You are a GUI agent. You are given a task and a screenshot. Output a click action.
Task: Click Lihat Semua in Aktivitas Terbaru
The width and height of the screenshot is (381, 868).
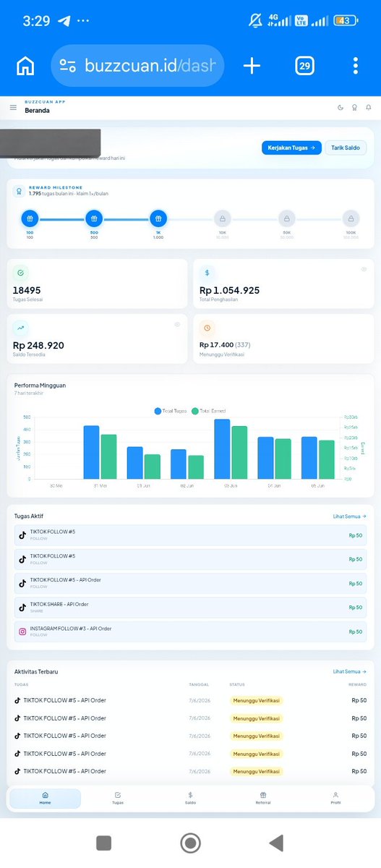point(349,672)
